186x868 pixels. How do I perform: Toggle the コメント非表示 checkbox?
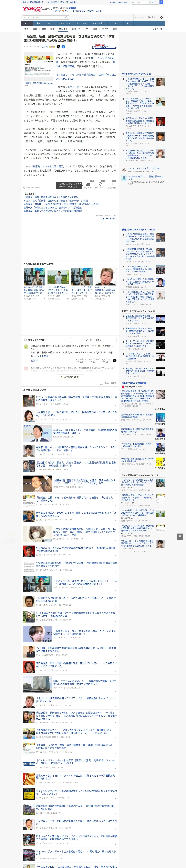[x=102, y=383]
